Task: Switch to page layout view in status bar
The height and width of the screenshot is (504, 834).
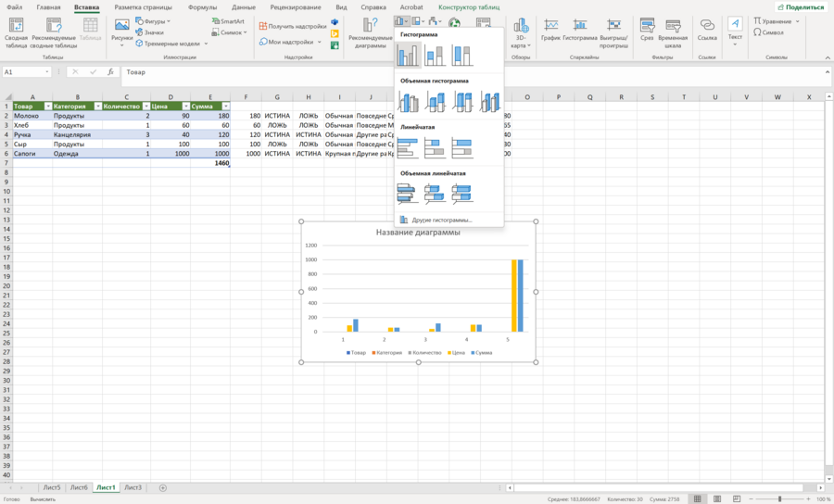Action: tap(717, 499)
